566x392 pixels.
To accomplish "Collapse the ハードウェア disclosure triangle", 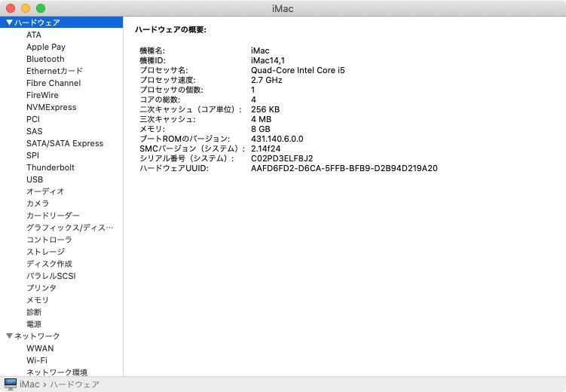I will click(9, 23).
